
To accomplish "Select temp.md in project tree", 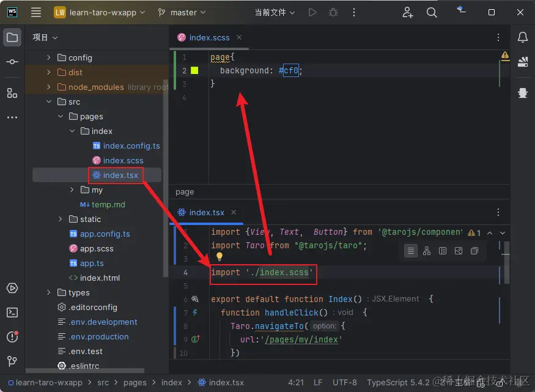I will [108, 204].
